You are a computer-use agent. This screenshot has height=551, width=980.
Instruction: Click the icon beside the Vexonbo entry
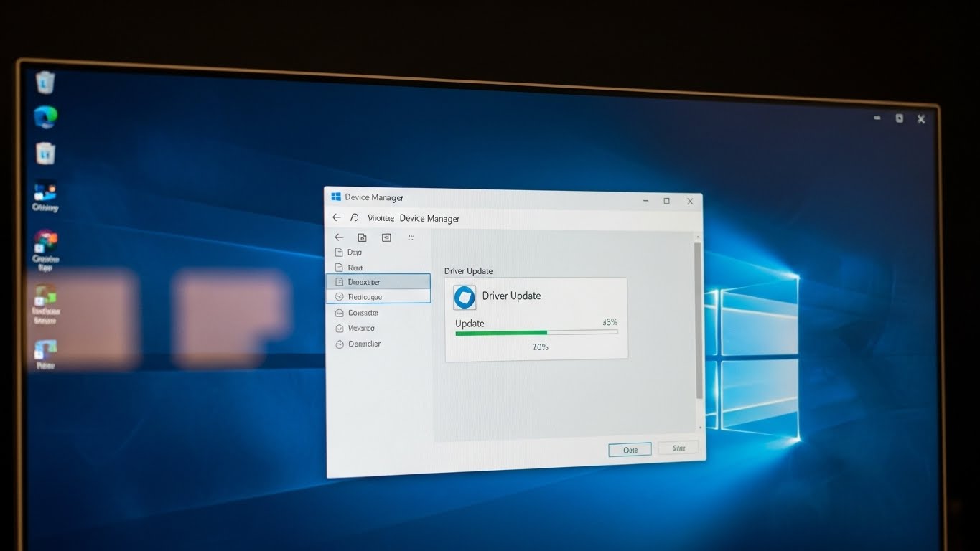pyautogui.click(x=340, y=329)
